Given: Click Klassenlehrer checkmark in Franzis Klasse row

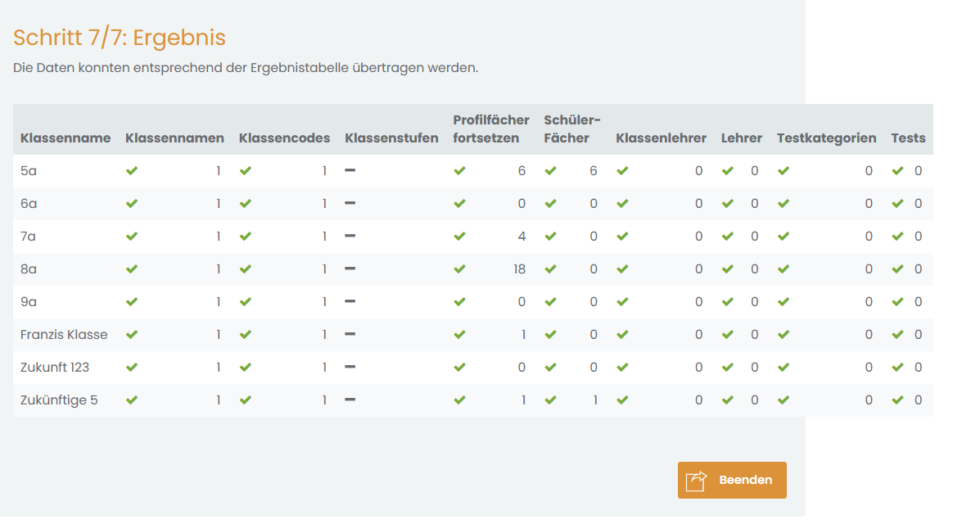Looking at the screenshot, I should (622, 335).
